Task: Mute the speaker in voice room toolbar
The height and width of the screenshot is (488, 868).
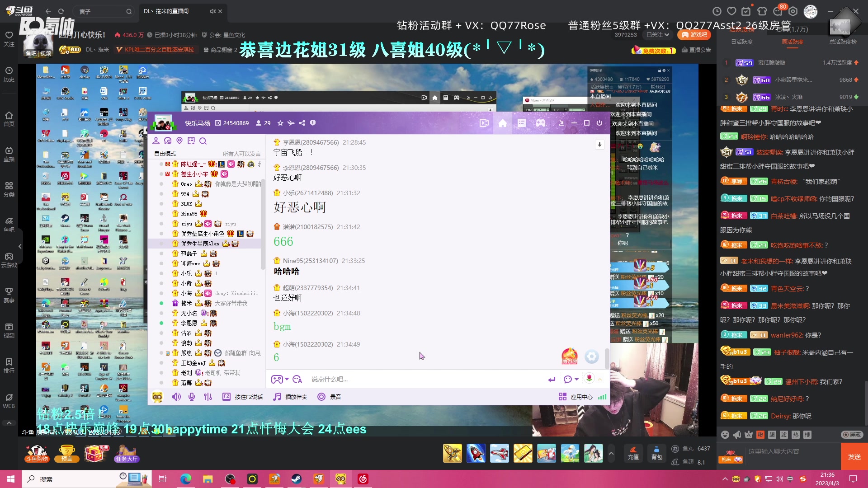Action: 176,397
